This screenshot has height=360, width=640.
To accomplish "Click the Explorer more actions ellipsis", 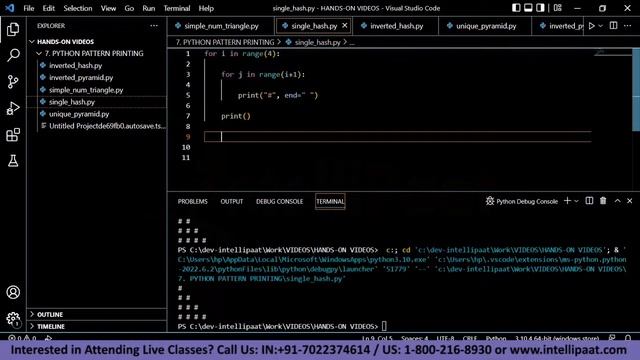I will [x=154, y=26].
